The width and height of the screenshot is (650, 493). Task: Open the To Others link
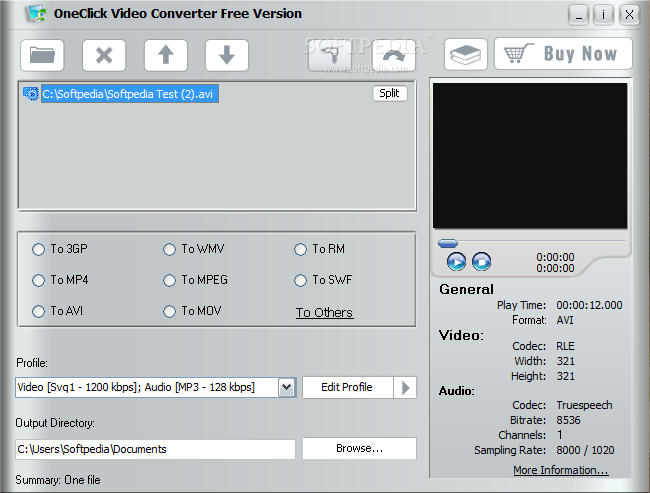(324, 312)
